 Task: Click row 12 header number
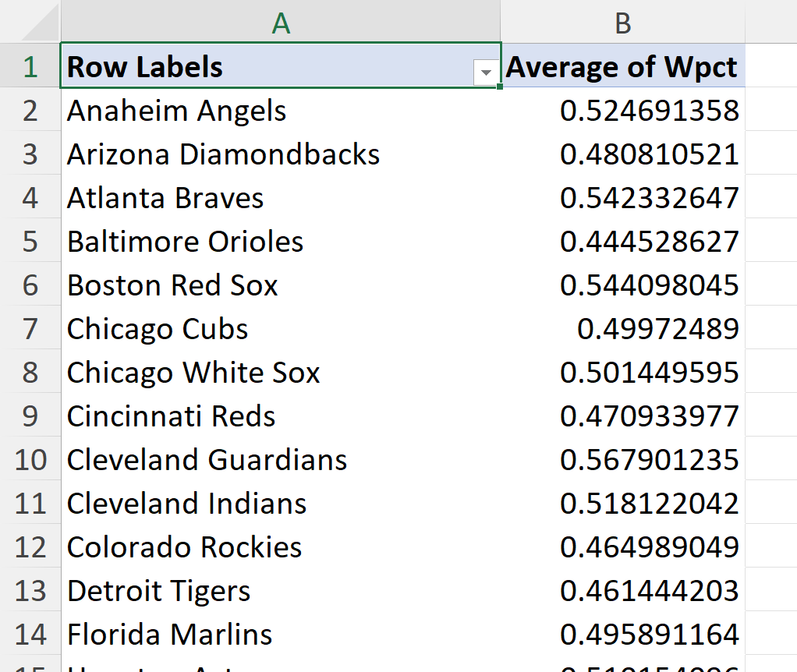click(x=30, y=547)
